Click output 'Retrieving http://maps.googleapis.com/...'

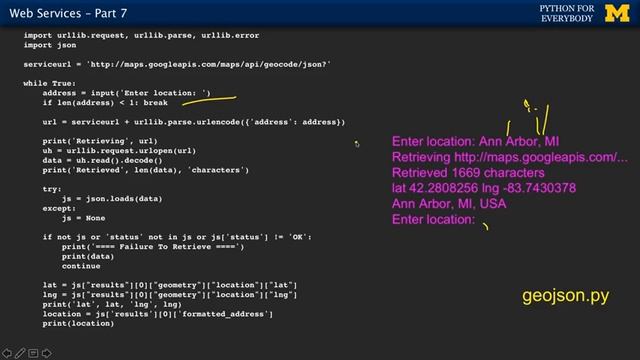[510, 157]
